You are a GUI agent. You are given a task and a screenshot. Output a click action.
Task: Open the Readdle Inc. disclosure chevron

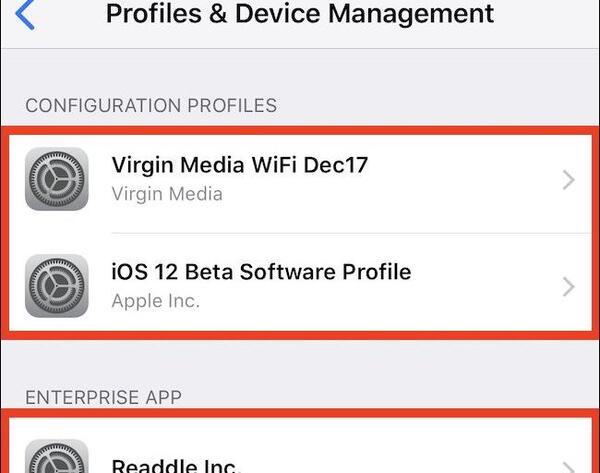569,467
